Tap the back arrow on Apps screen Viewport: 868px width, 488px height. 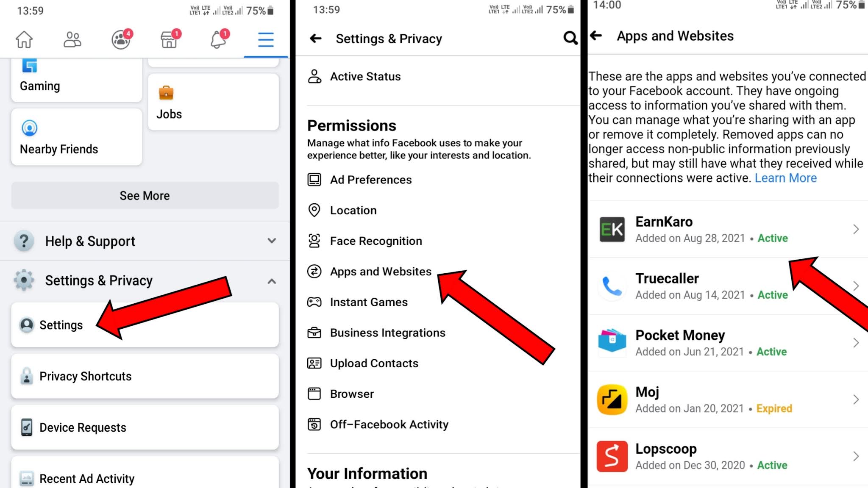coord(595,36)
